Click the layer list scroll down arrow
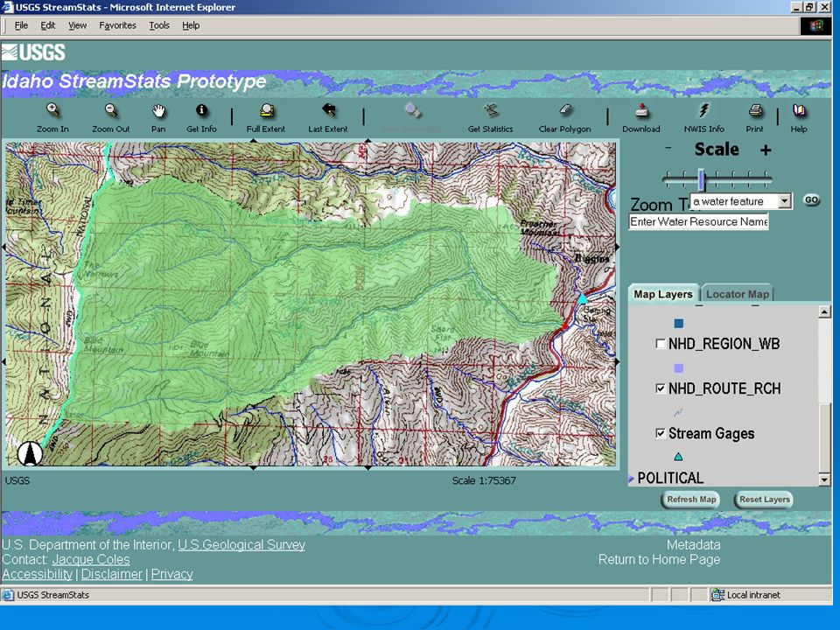The height and width of the screenshot is (630, 840). 824,480
